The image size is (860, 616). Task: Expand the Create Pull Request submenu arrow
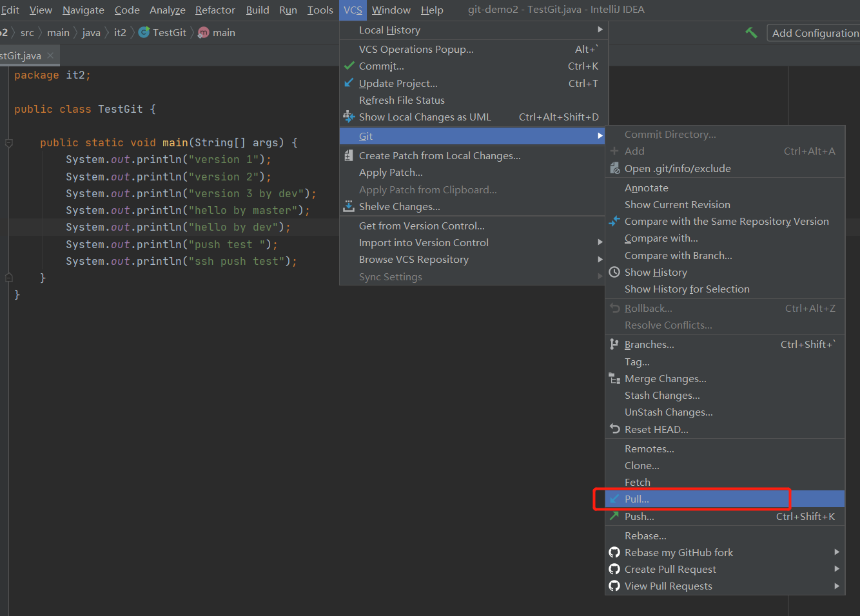pos(837,569)
